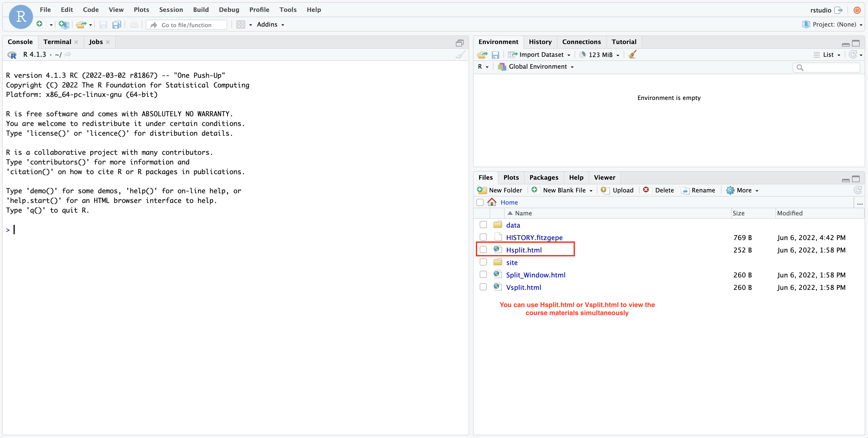This screenshot has height=438, width=868.
Task: Open the Split_Window.html file link
Action: point(535,275)
